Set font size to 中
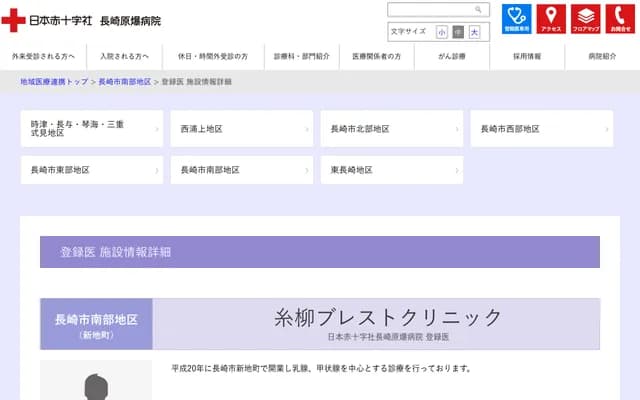Viewport: 640px width, 400px height. click(458, 32)
